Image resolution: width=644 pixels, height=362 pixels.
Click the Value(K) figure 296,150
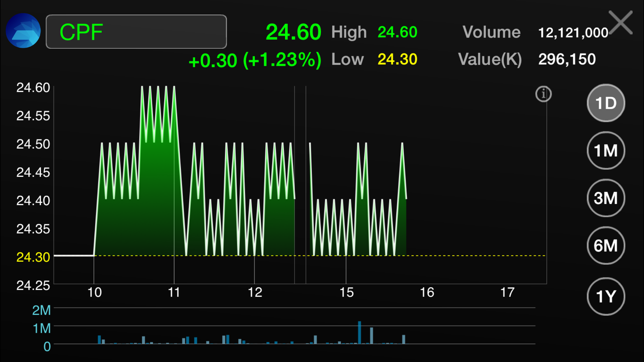tap(567, 59)
